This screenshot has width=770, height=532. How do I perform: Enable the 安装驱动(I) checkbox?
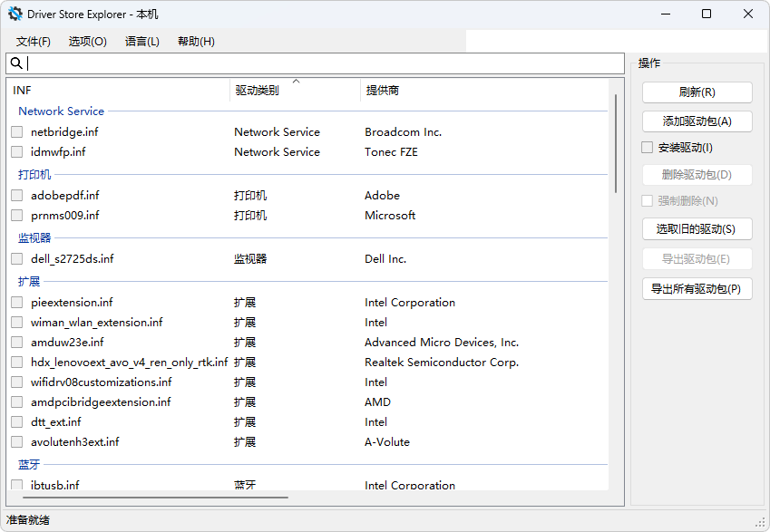coord(648,148)
